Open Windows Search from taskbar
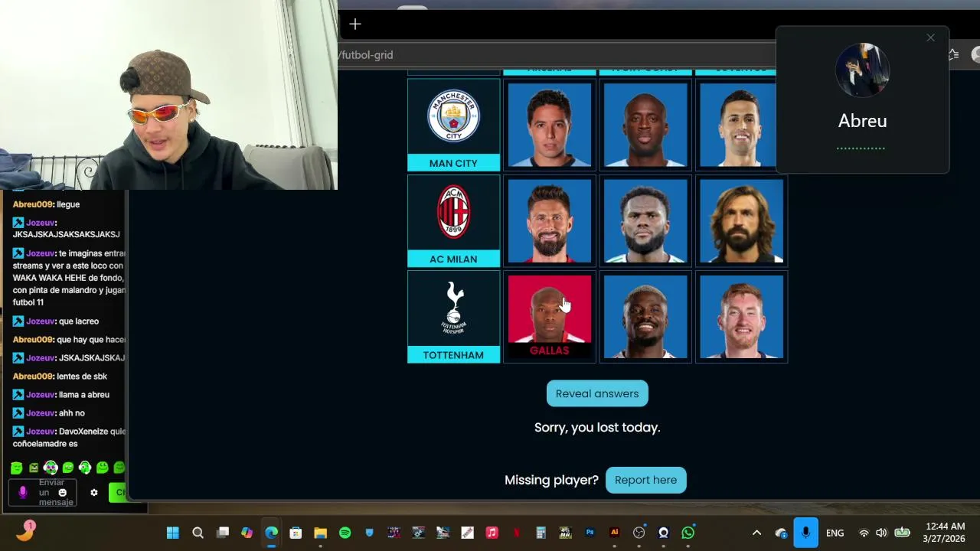980x551 pixels. 198,533
